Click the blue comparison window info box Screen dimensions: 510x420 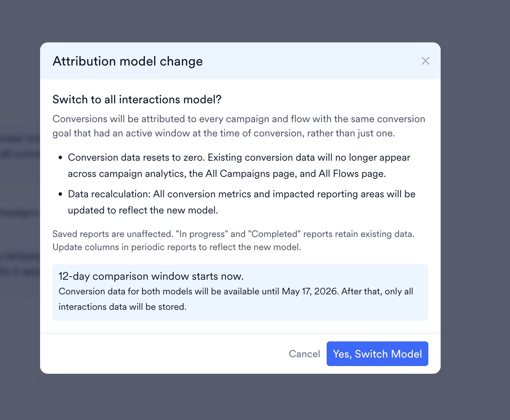pos(240,292)
